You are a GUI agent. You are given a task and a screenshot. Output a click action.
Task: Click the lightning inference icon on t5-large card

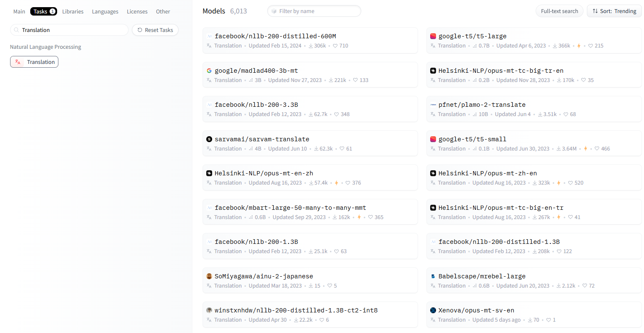click(579, 46)
